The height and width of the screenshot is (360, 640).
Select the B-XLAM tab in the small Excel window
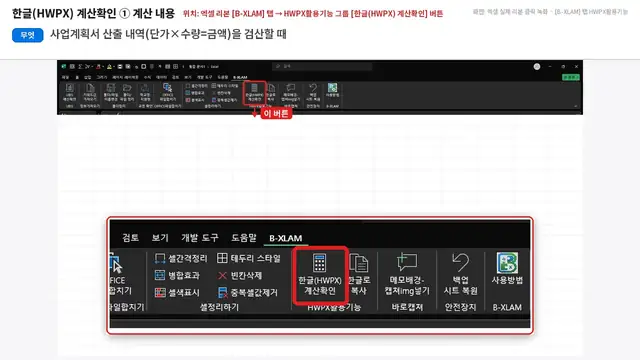click(240, 78)
